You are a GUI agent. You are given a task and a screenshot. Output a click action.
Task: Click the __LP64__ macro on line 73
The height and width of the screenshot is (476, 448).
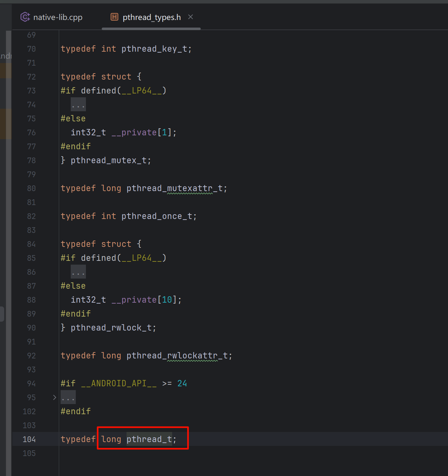point(142,91)
